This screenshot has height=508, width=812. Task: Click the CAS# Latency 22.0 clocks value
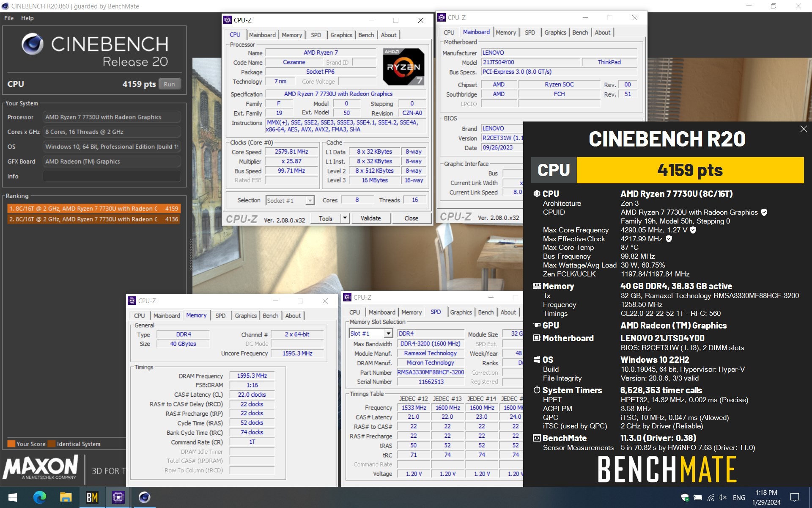tap(252, 395)
